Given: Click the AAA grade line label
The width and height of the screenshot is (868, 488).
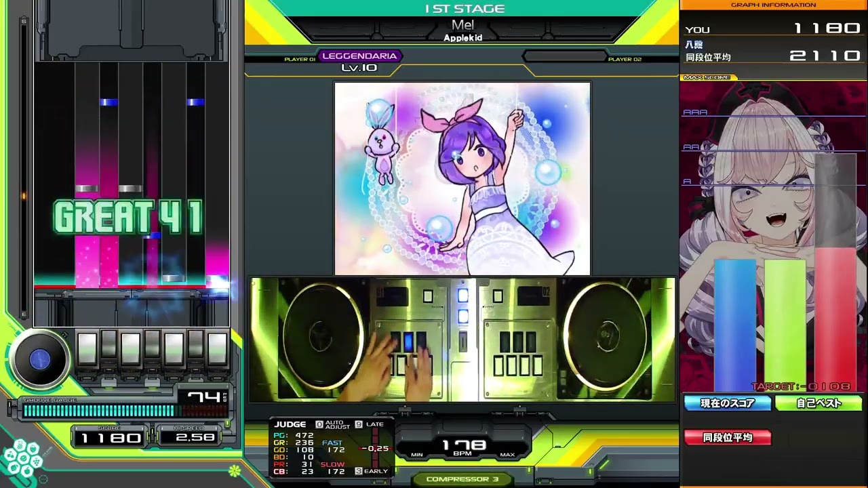Looking at the screenshot, I should click(x=695, y=113).
